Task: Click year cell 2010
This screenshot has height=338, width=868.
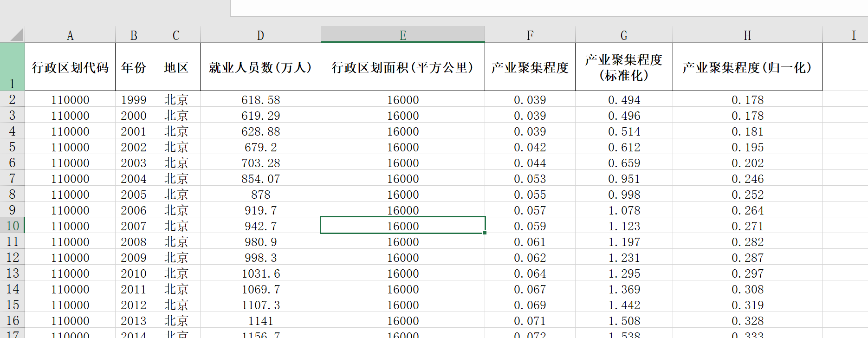Action: point(134,273)
